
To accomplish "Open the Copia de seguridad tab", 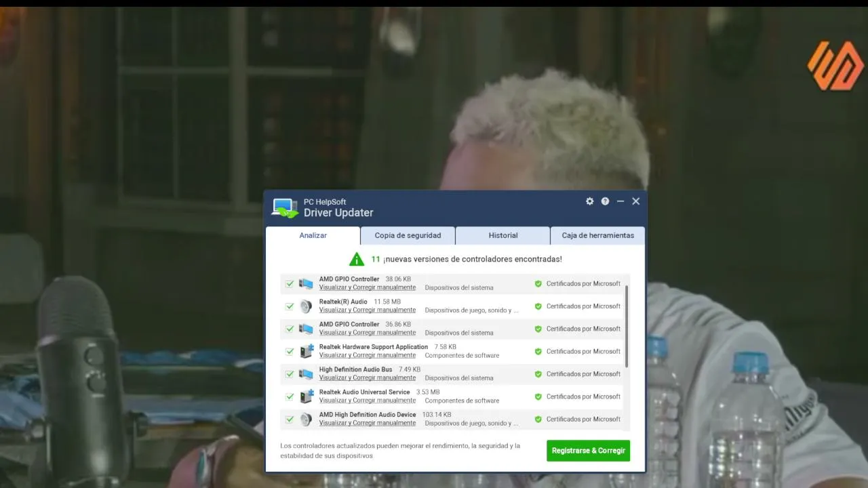I will pyautogui.click(x=408, y=235).
